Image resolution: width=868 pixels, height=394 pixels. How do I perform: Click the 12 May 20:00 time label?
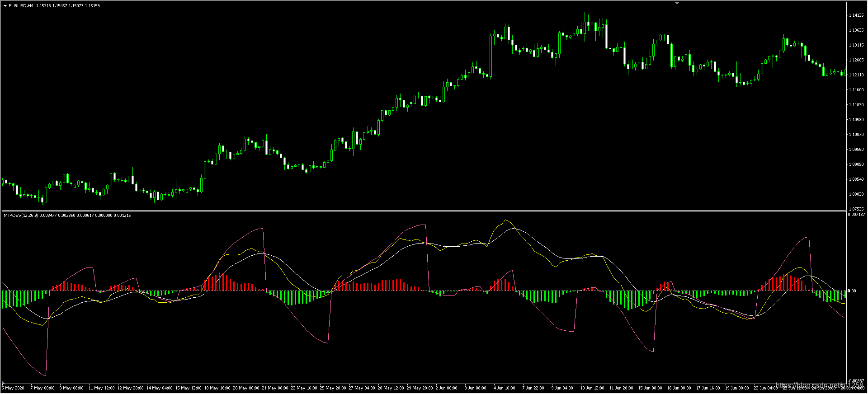[x=130, y=388]
